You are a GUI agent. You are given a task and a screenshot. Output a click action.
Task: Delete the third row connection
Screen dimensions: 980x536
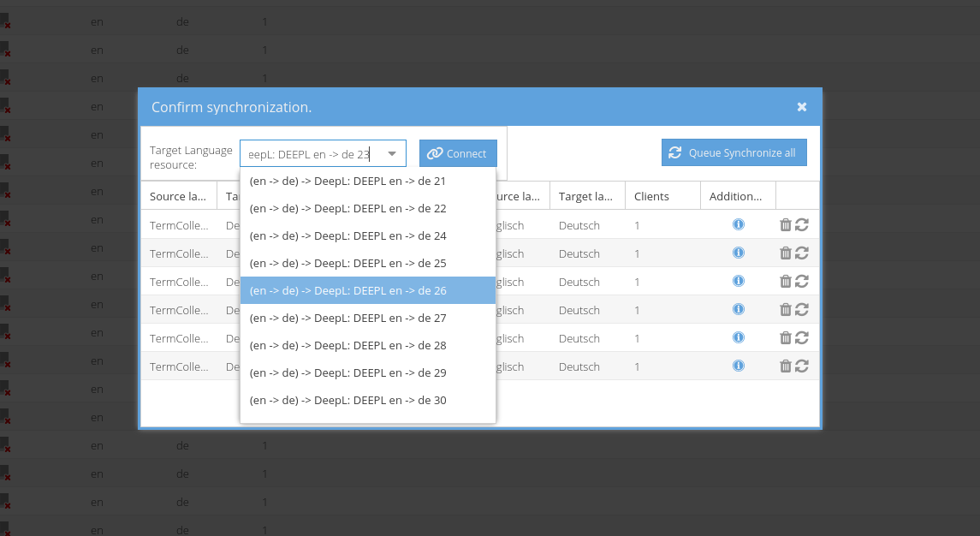pyautogui.click(x=785, y=281)
